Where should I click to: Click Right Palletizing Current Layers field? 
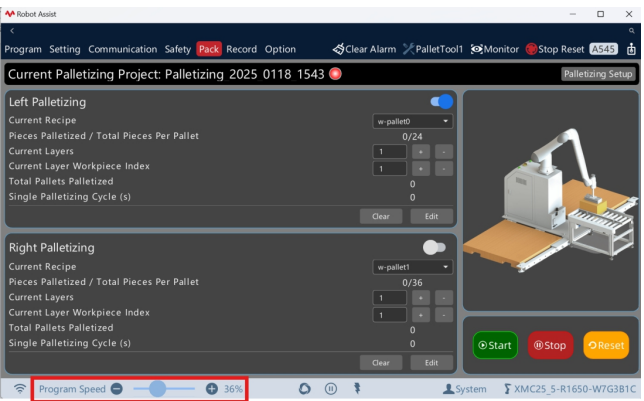(390, 298)
